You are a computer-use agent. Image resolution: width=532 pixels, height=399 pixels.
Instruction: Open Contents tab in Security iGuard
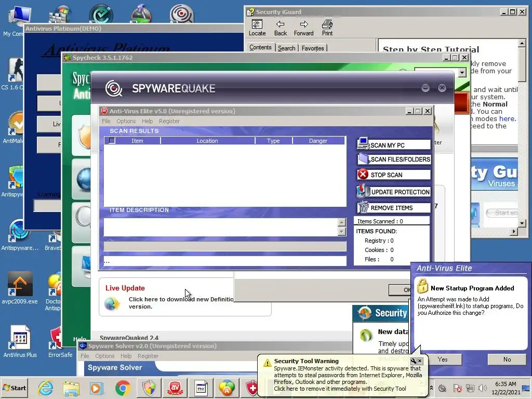(260, 47)
